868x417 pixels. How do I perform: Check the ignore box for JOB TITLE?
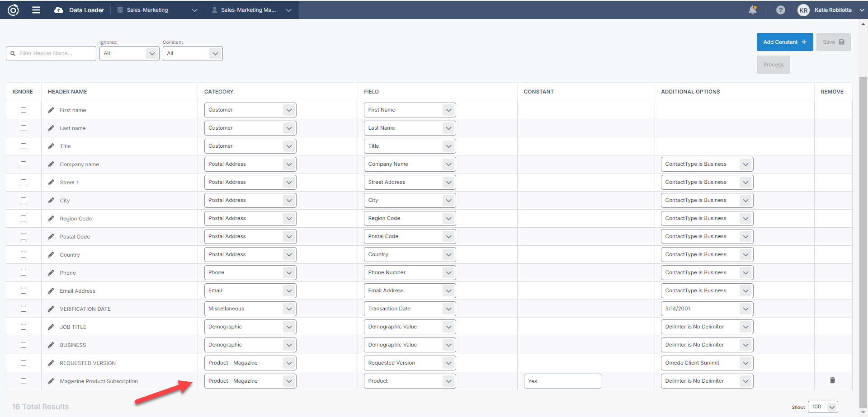tap(24, 327)
